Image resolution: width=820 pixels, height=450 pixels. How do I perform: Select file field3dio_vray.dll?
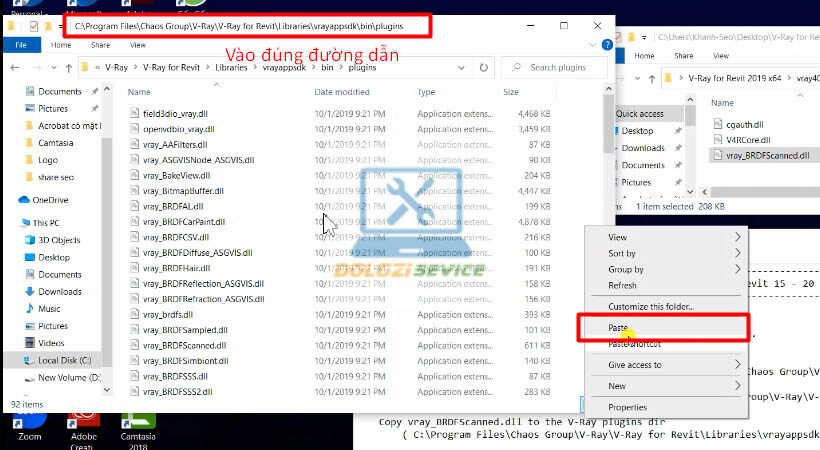click(x=175, y=114)
